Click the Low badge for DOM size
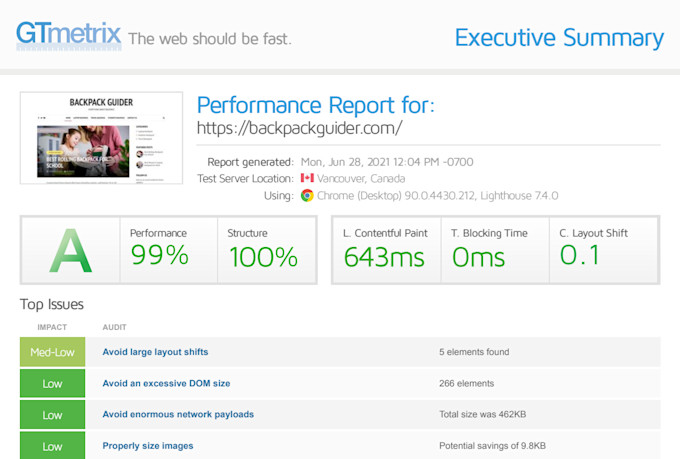 click(52, 384)
